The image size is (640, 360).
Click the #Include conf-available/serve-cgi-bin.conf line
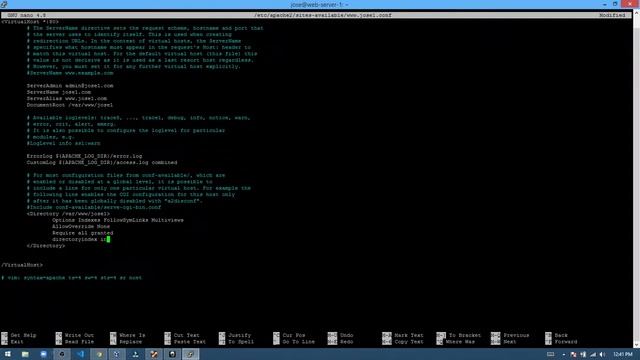point(94,207)
